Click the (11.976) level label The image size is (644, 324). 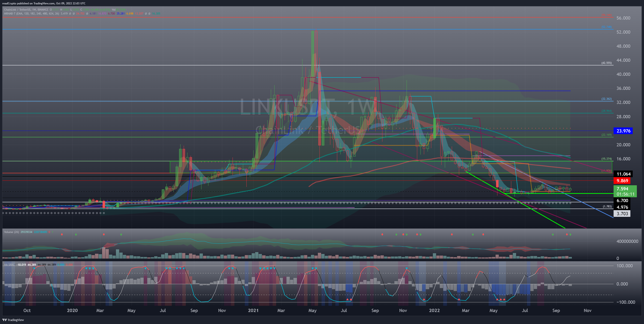coord(606,171)
